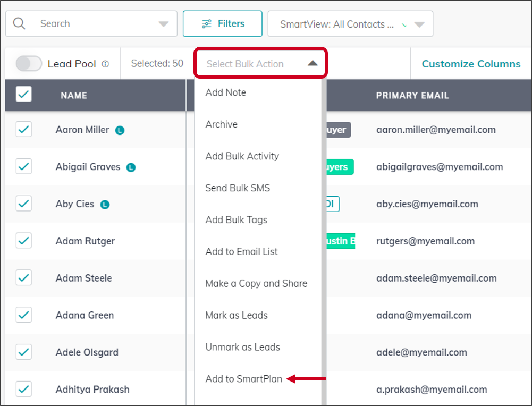Select Send Bulk SMS option
The height and width of the screenshot is (406, 532).
coord(238,188)
